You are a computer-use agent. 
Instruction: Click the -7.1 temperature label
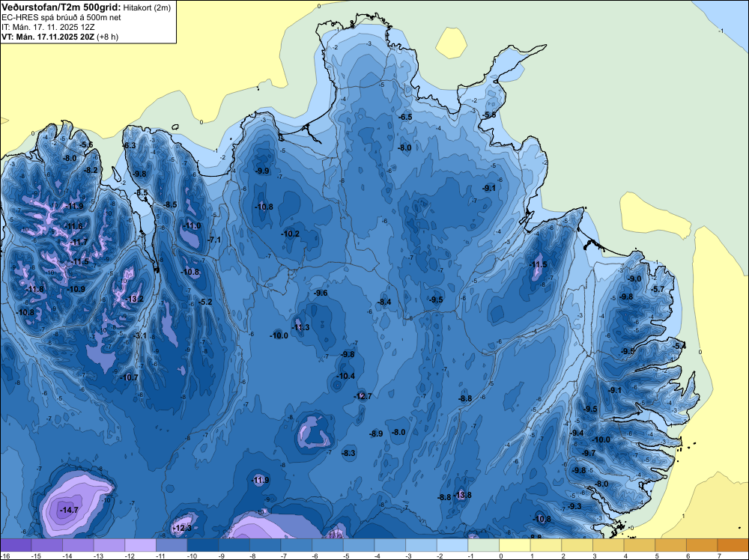215,240
